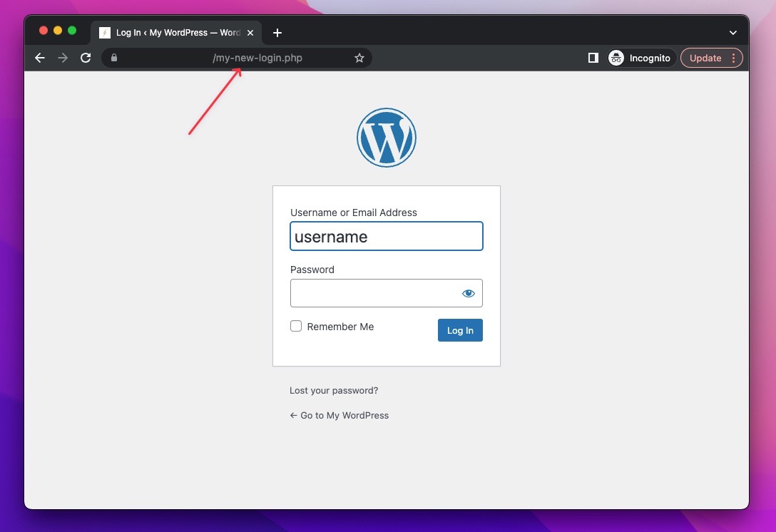Viewport: 776px width, 532px height.
Task: Follow the Go to My WordPress link
Action: pyautogui.click(x=339, y=415)
